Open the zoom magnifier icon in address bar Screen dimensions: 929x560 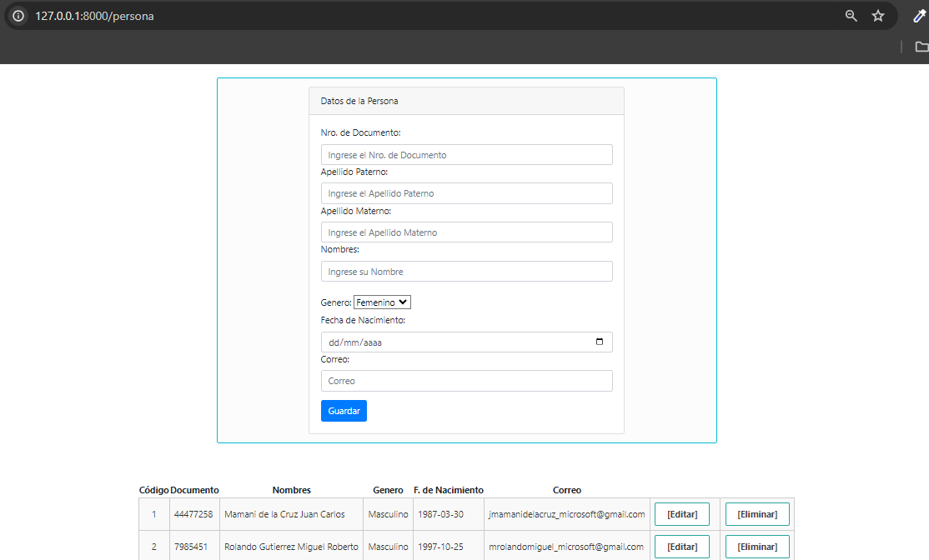pyautogui.click(x=851, y=16)
